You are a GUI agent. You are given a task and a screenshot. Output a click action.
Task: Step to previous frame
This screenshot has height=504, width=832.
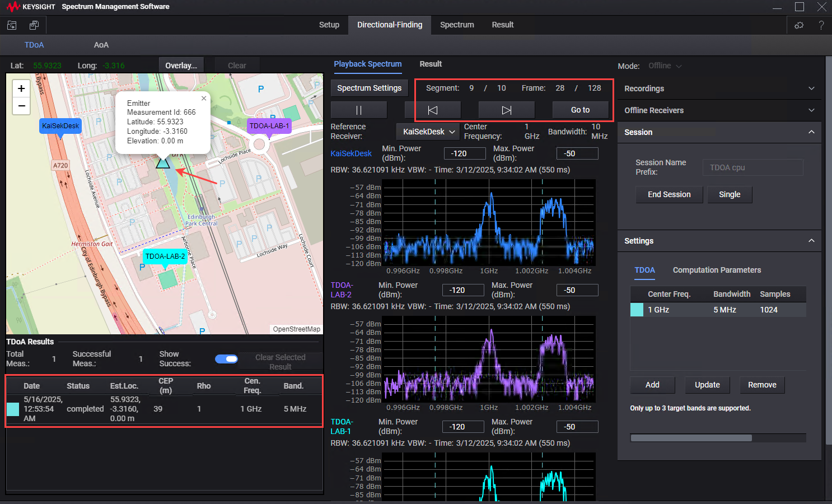pyautogui.click(x=433, y=110)
